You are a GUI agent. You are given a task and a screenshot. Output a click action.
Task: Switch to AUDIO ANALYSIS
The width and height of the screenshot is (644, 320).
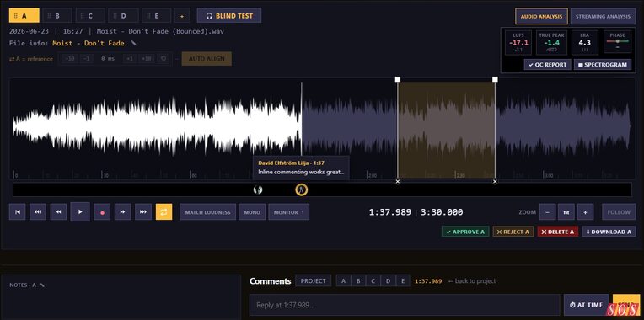(541, 16)
